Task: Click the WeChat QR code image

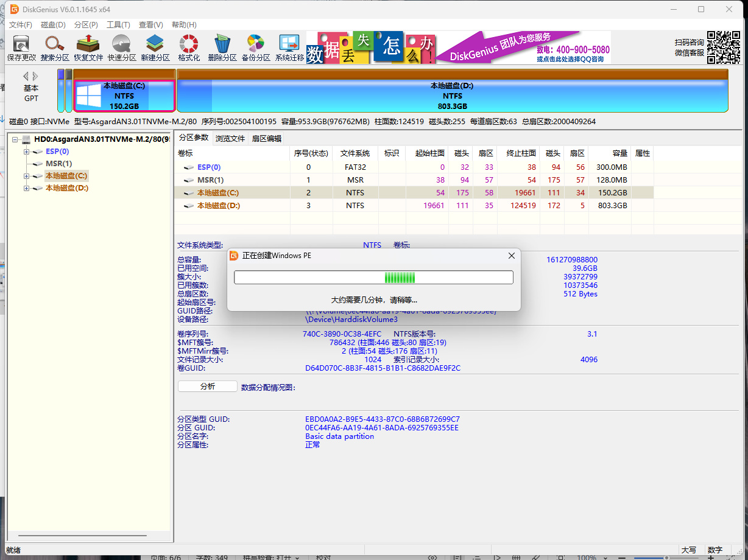Action: click(724, 47)
